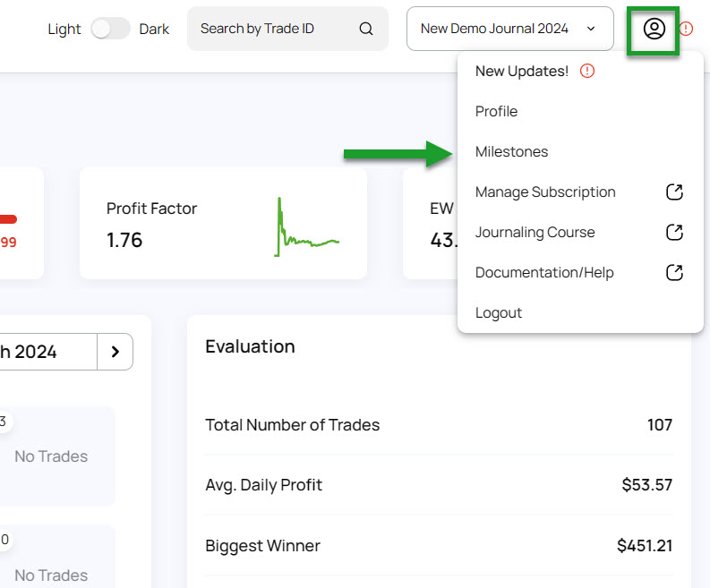
Task: Click the Dark theme label
Action: point(154,29)
